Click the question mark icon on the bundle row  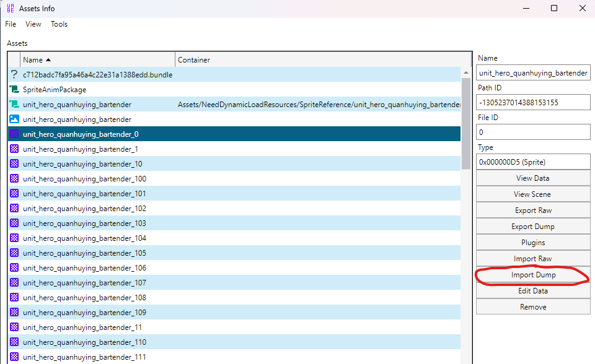pos(14,74)
